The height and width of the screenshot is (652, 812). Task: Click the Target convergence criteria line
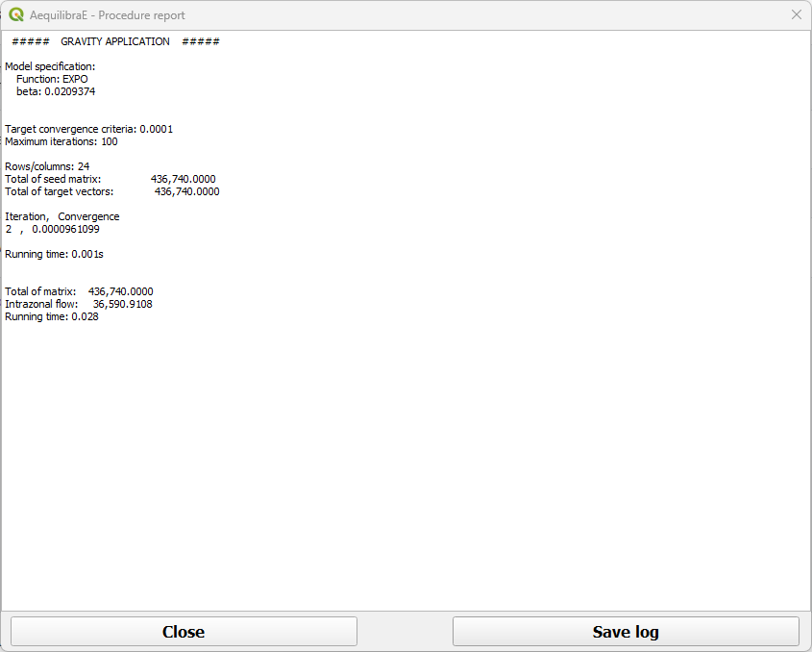tap(88, 129)
